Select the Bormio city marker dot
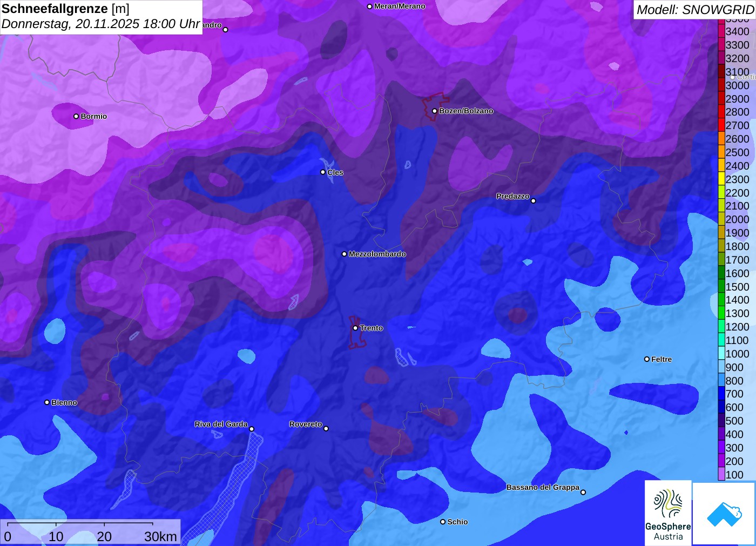Image resolution: width=756 pixels, height=546 pixels. [76, 116]
